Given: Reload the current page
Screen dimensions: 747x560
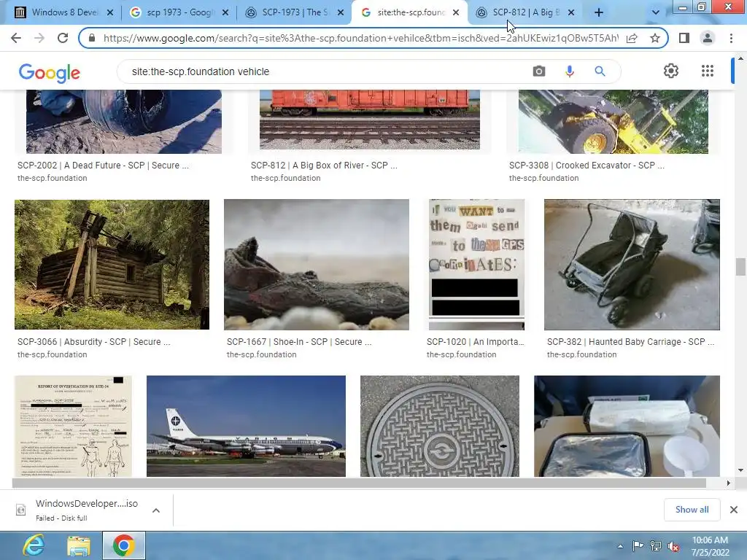Looking at the screenshot, I should pos(63,38).
